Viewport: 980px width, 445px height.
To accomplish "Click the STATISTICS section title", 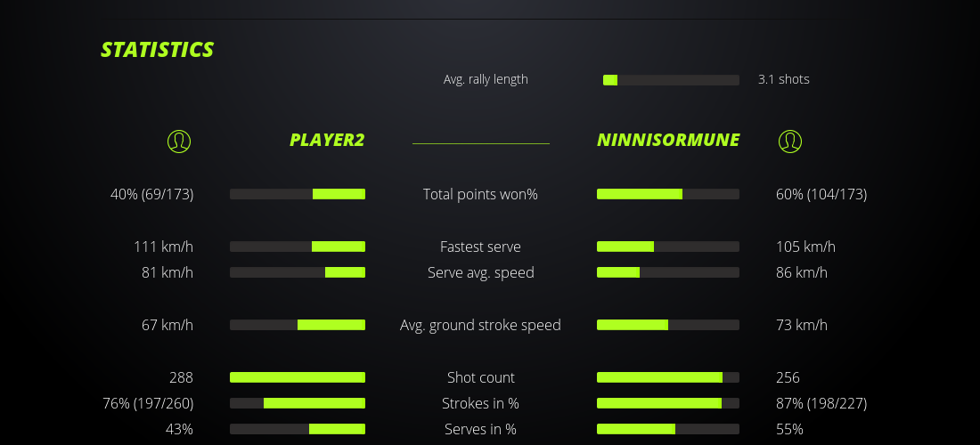I will [158, 50].
